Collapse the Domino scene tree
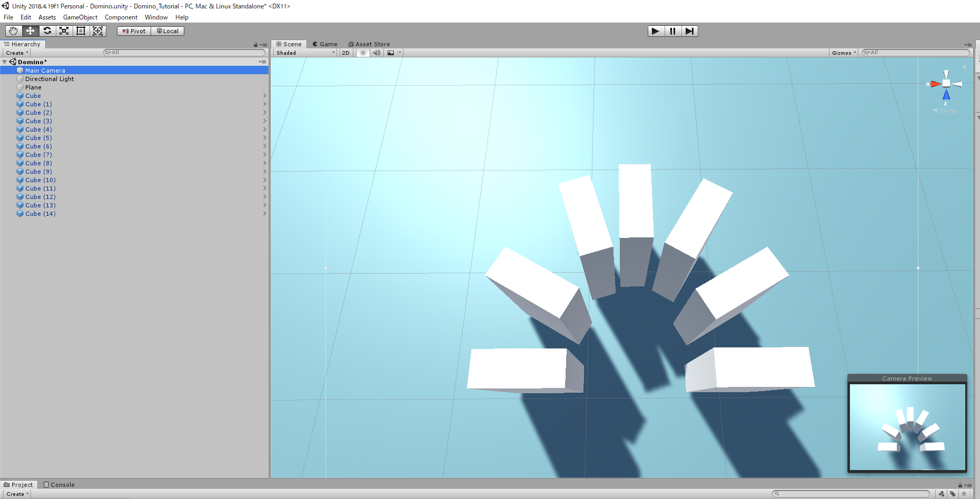980x499 pixels. [5, 62]
